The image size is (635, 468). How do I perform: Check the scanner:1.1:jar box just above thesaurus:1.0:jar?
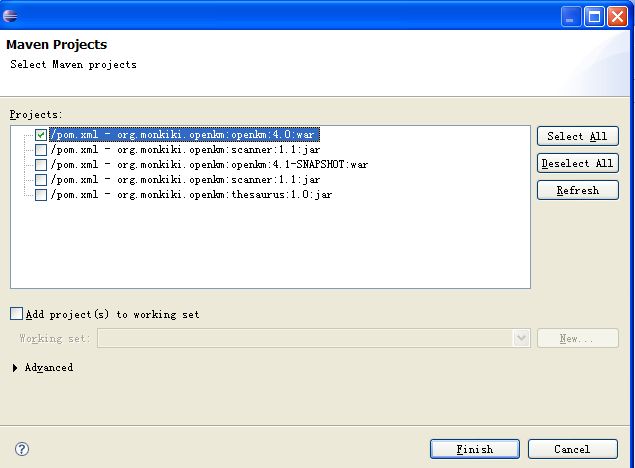[41, 180]
